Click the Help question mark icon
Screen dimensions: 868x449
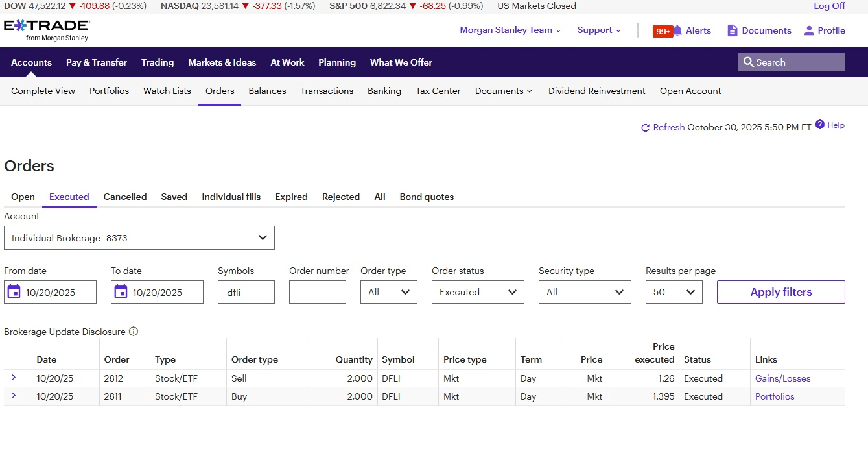coord(820,125)
